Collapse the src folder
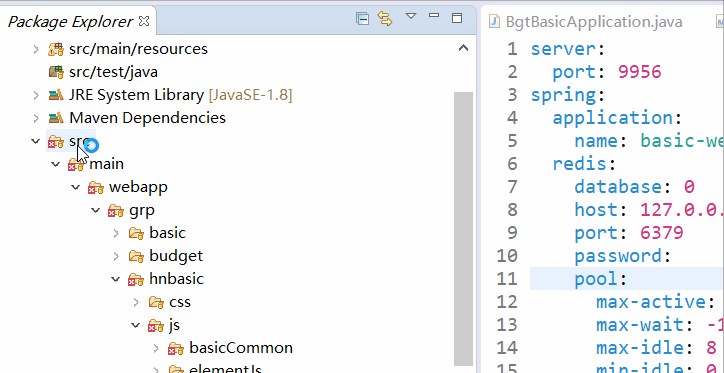Image resolution: width=724 pixels, height=373 pixels. point(36,141)
